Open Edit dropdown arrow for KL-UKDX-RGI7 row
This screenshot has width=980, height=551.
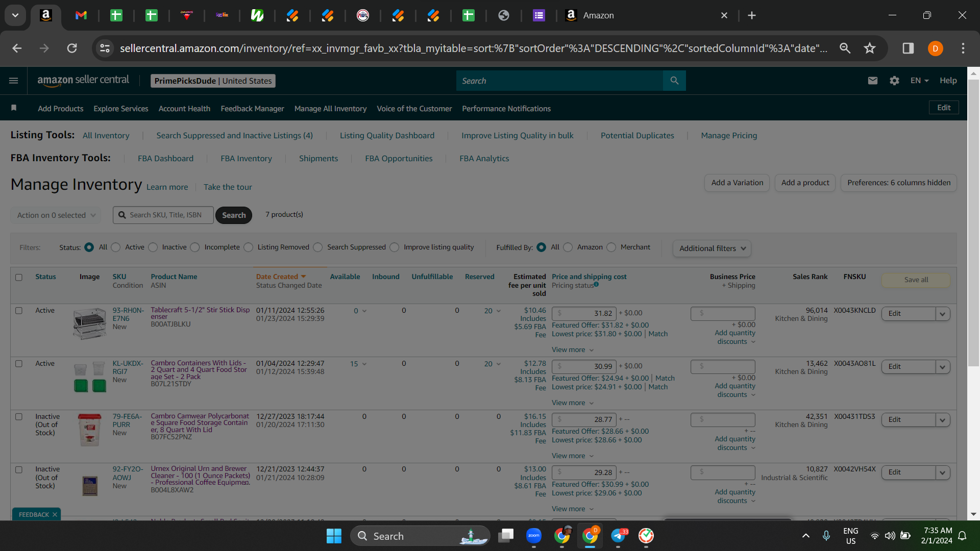[943, 367]
